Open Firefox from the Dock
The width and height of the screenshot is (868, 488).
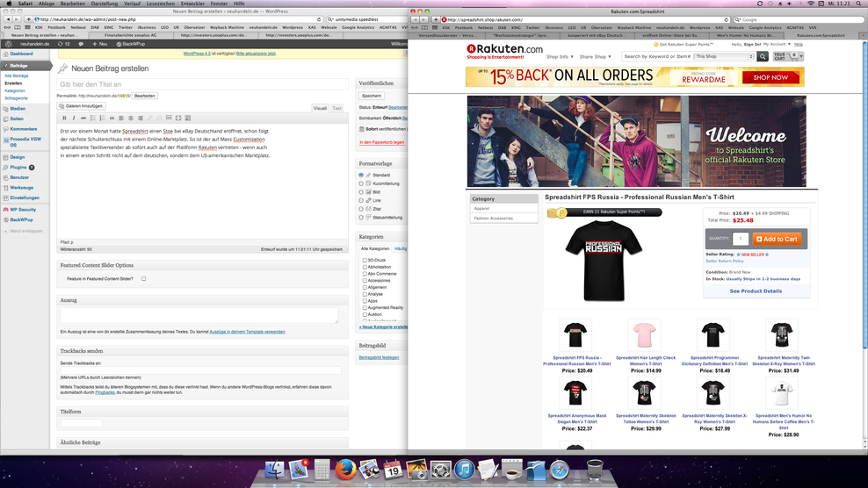pyautogui.click(x=345, y=470)
